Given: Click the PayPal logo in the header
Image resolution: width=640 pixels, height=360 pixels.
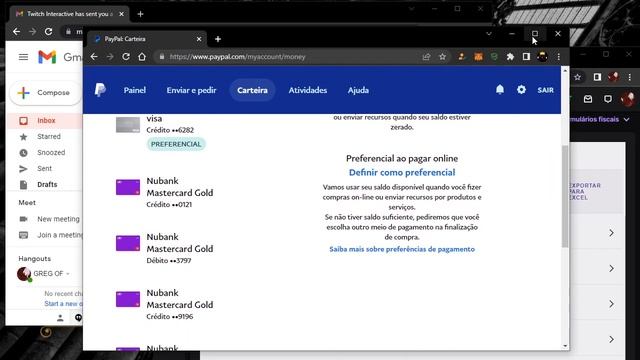Looking at the screenshot, I should (x=100, y=90).
